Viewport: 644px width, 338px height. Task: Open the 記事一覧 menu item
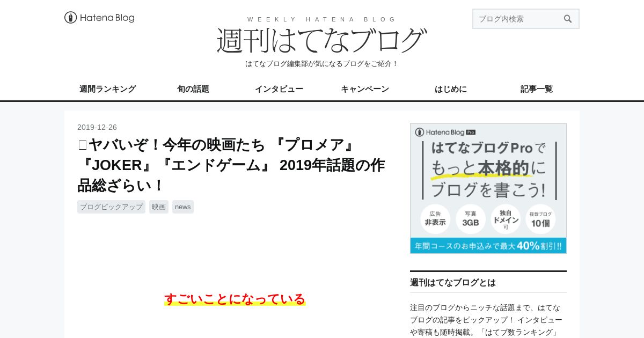point(537,89)
